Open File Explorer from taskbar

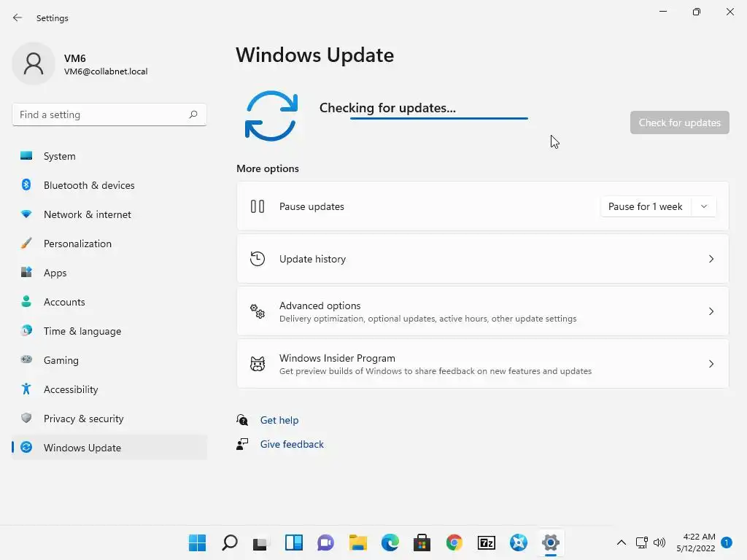357,542
